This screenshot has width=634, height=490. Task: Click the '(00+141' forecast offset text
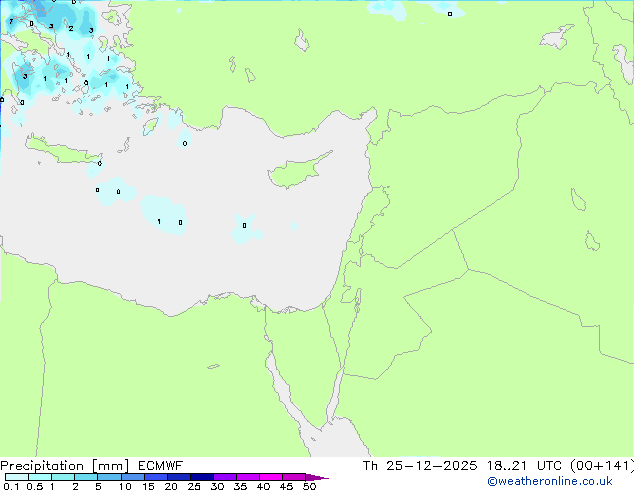pyautogui.click(x=600, y=466)
